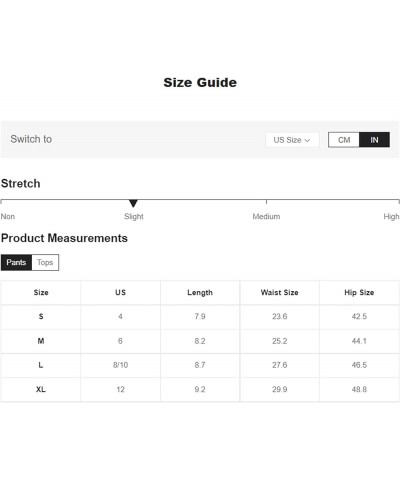400x480 pixels.
Task: Click the Size column header
Action: pyautogui.click(x=41, y=292)
